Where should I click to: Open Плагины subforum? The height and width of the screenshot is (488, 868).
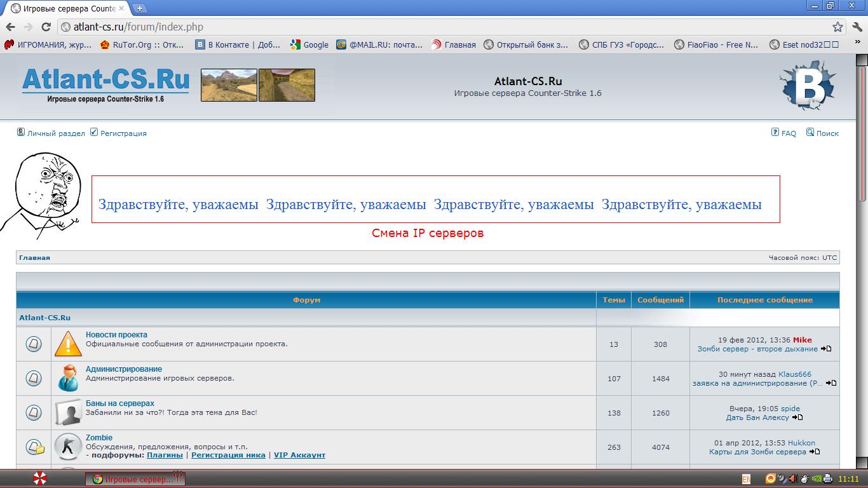[165, 455]
